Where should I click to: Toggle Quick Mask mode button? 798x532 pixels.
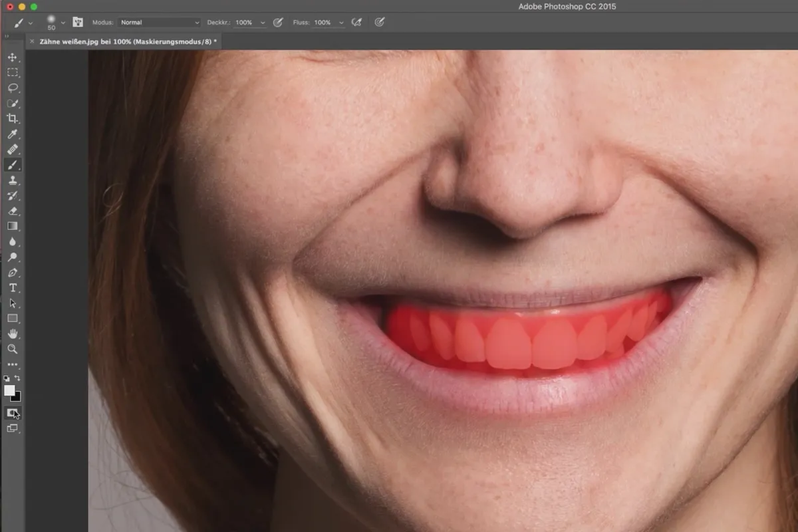click(x=13, y=412)
